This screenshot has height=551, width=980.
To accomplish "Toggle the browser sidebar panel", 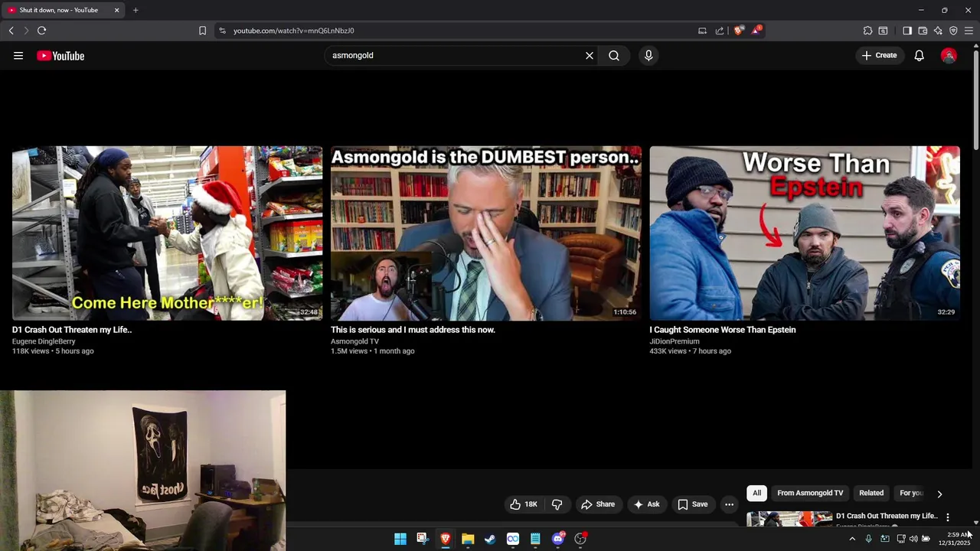I will (x=907, y=31).
